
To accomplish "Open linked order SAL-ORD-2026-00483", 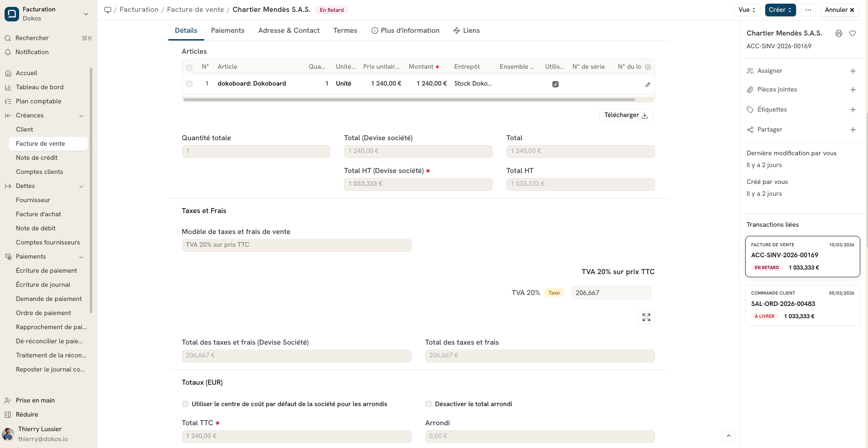I will pyautogui.click(x=783, y=304).
